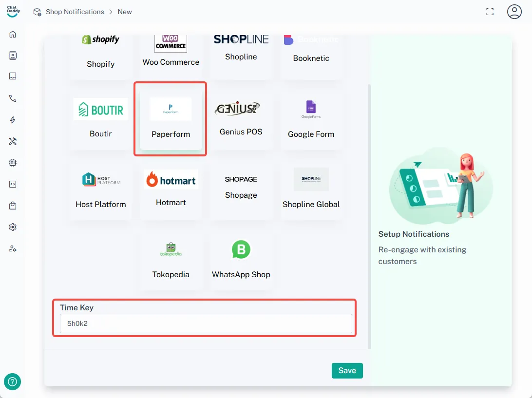Pick the WhatsApp Shop option
This screenshot has height=398, width=532.
[241, 260]
